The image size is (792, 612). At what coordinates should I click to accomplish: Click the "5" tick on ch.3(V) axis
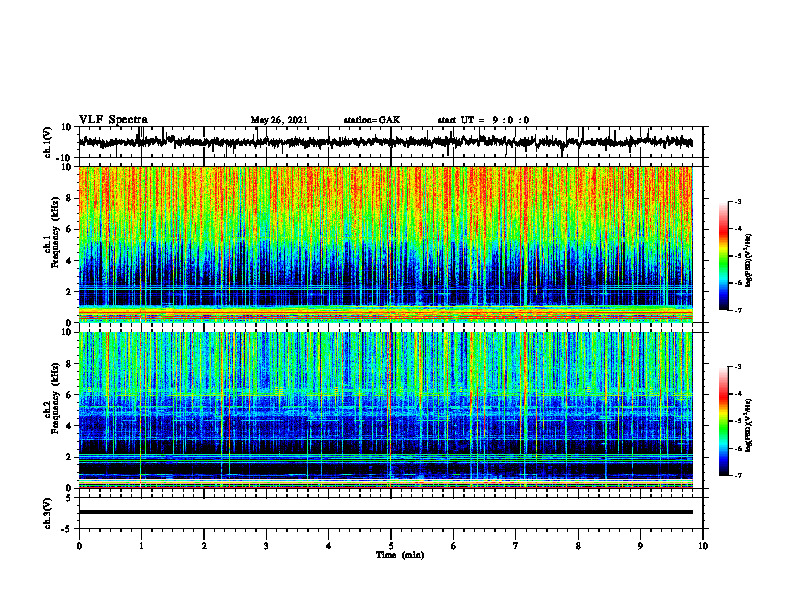coord(69,498)
